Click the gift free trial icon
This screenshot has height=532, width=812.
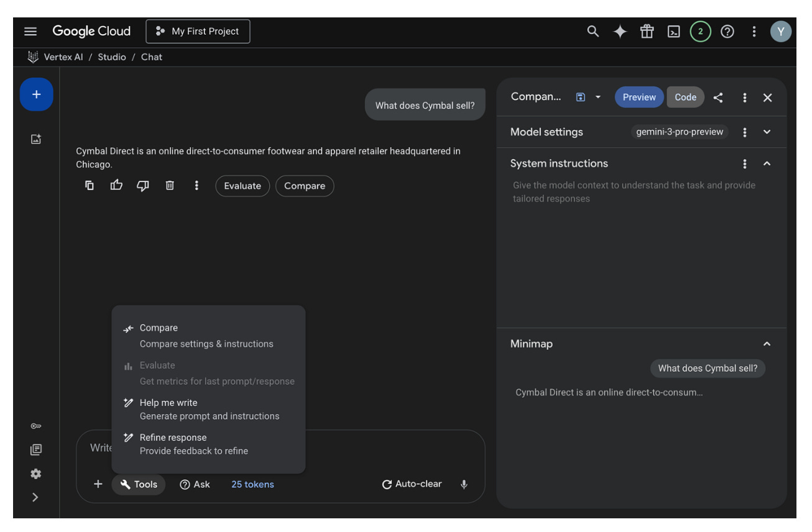coord(647,31)
